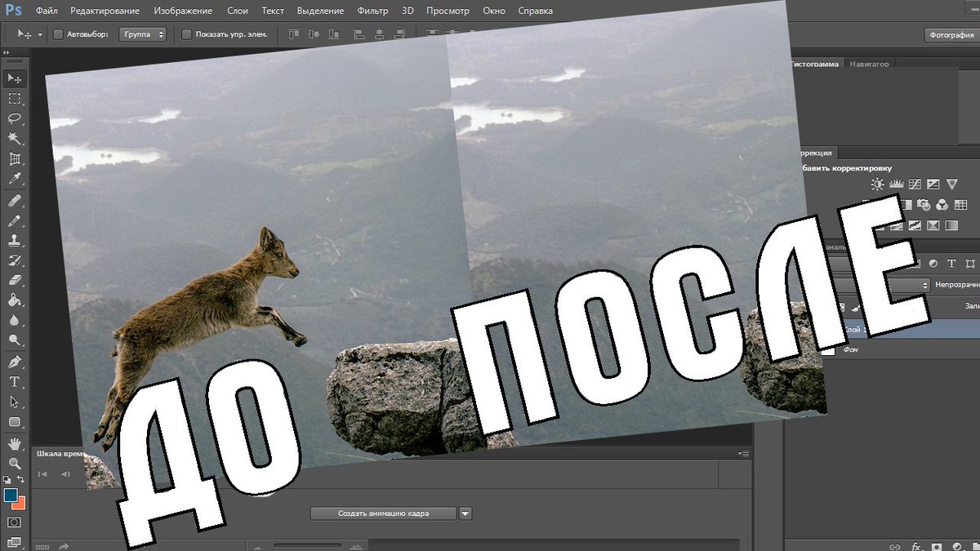Select the Horizontal Type tool
The height and width of the screenshot is (551, 980).
tap(15, 382)
